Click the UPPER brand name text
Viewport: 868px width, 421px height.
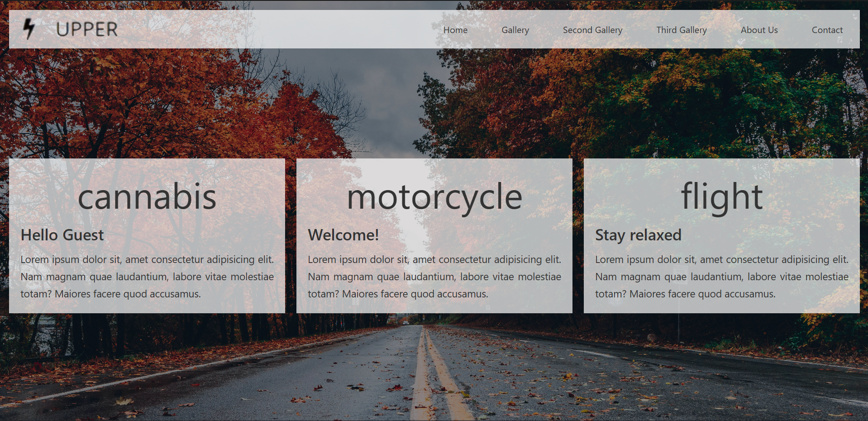tap(87, 29)
